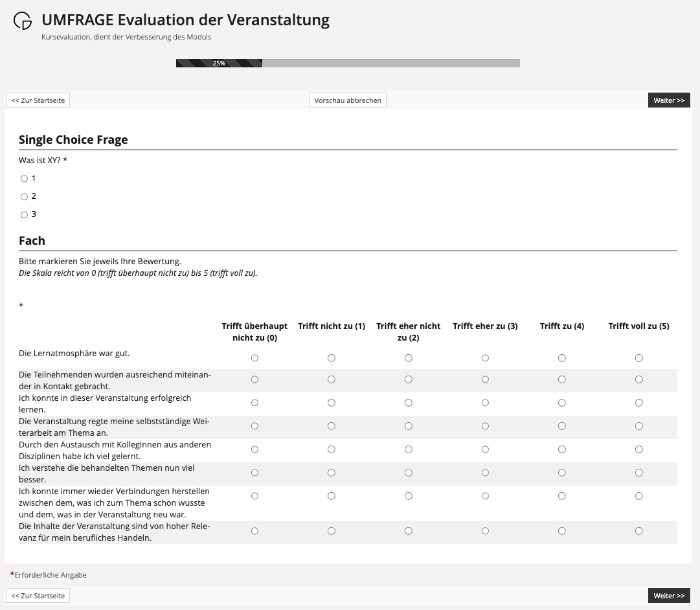Rate 'Relevanz für berufliches Handeln' as Trifft eher zu (3)
This screenshot has height=610, width=700.
coord(485,531)
